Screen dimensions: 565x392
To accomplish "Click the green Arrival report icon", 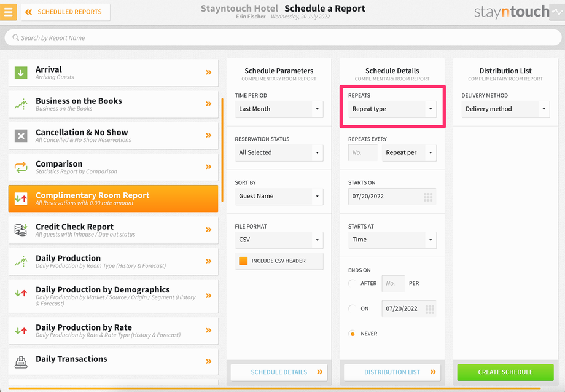I will tap(21, 73).
